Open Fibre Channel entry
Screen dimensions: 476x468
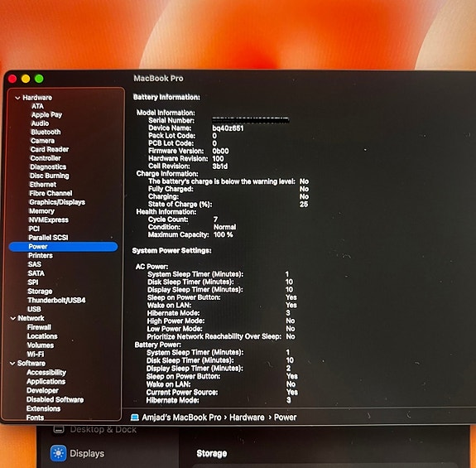50,194
